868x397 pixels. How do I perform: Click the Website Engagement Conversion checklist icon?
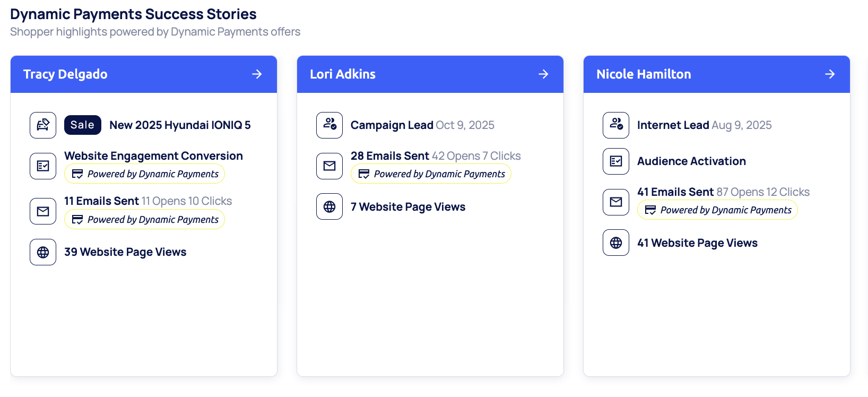coord(43,166)
